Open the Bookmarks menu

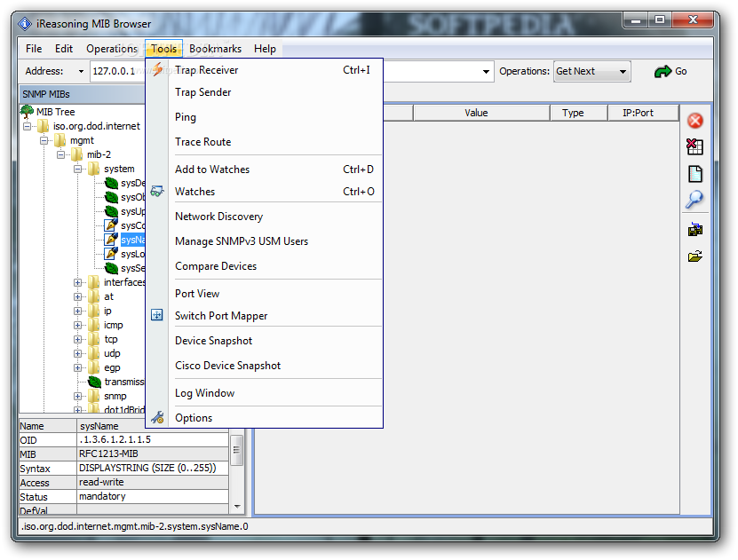point(215,49)
